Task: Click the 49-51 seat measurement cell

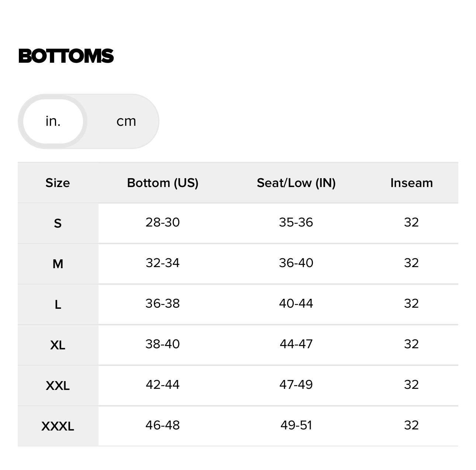Action: tap(296, 425)
